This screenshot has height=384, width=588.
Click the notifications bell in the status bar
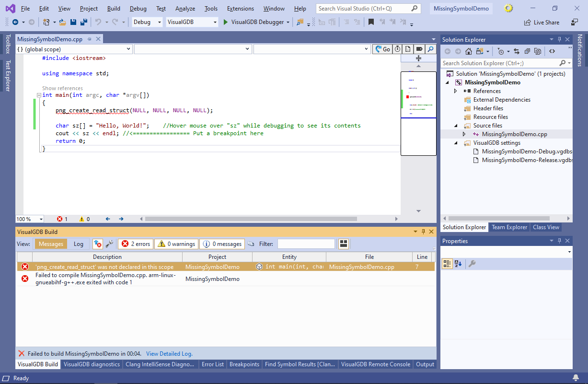[x=576, y=378]
